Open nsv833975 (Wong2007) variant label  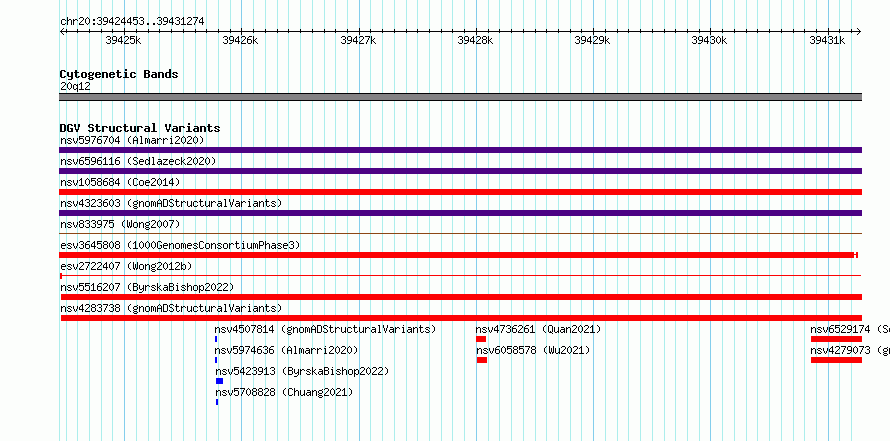120,224
